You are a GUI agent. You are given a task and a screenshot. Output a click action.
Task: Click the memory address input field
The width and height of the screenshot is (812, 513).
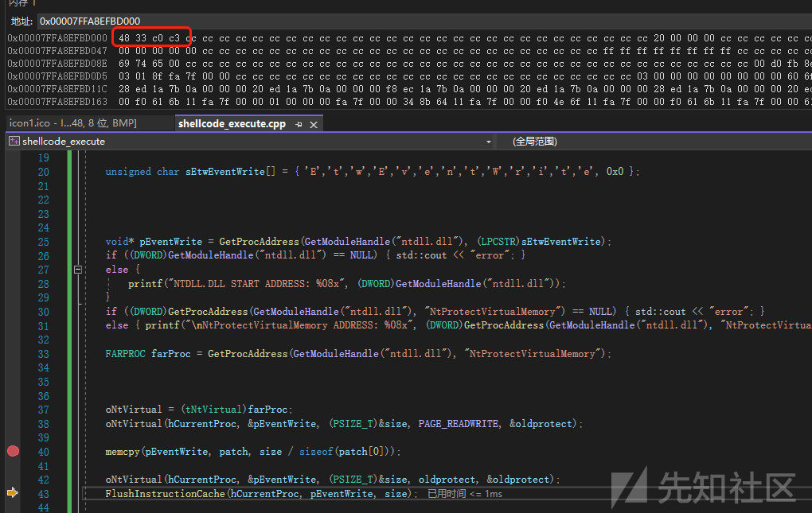pos(424,21)
